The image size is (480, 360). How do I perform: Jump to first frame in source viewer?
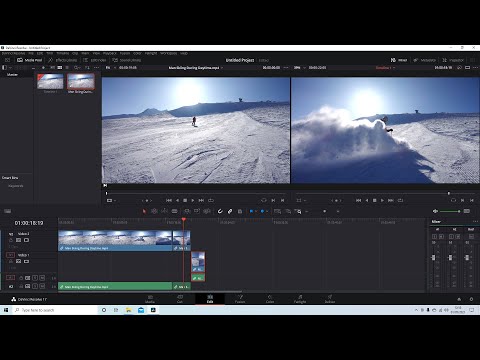[169, 200]
